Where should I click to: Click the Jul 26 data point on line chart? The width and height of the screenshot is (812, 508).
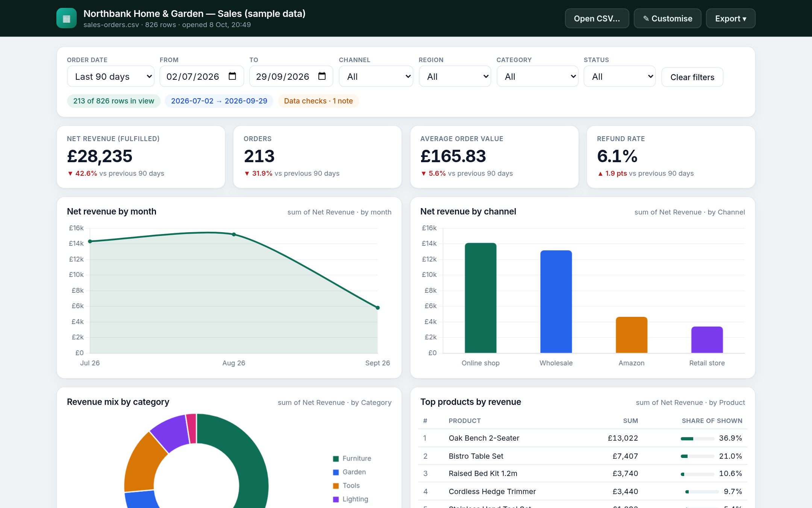coord(90,242)
